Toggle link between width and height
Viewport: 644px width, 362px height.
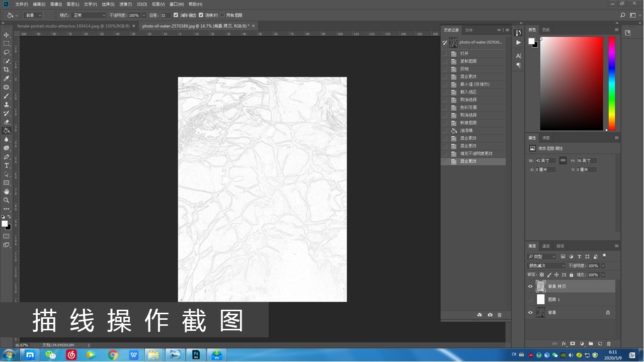[563, 160]
